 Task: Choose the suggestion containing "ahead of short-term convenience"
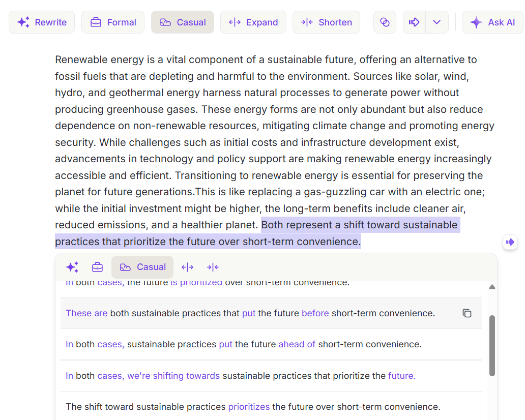[244, 344]
